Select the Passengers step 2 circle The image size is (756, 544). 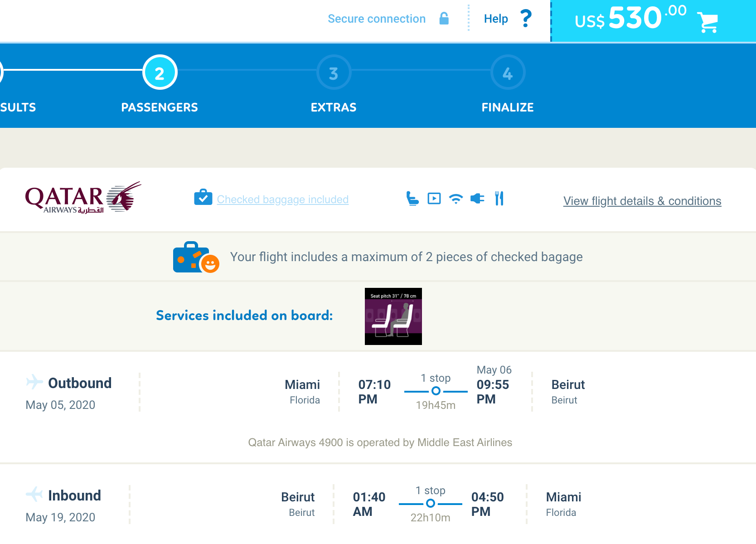(x=160, y=73)
